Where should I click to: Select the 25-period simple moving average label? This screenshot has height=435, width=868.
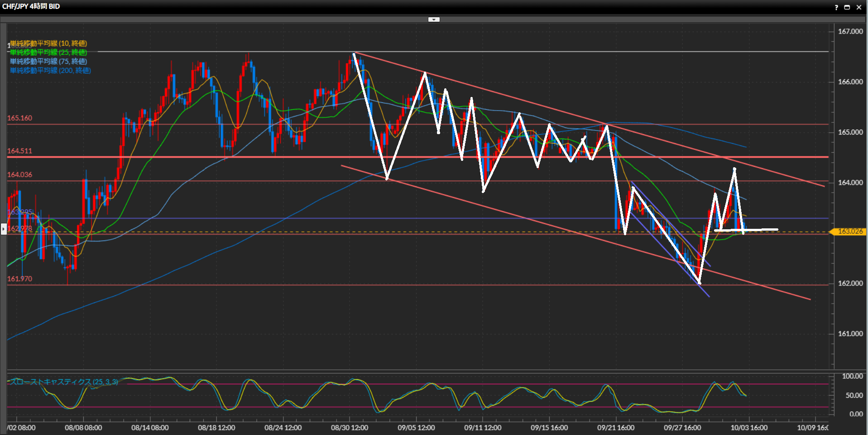pos(48,53)
